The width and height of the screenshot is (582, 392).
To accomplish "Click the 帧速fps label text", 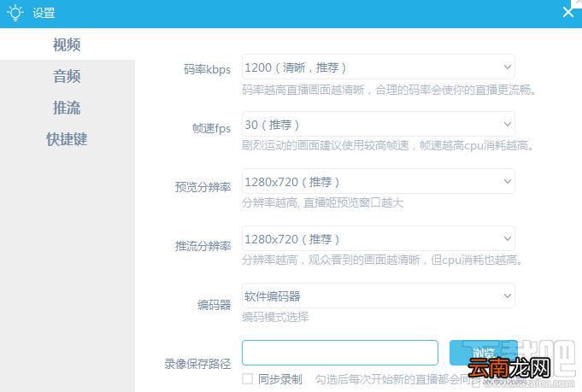I will [x=211, y=128].
